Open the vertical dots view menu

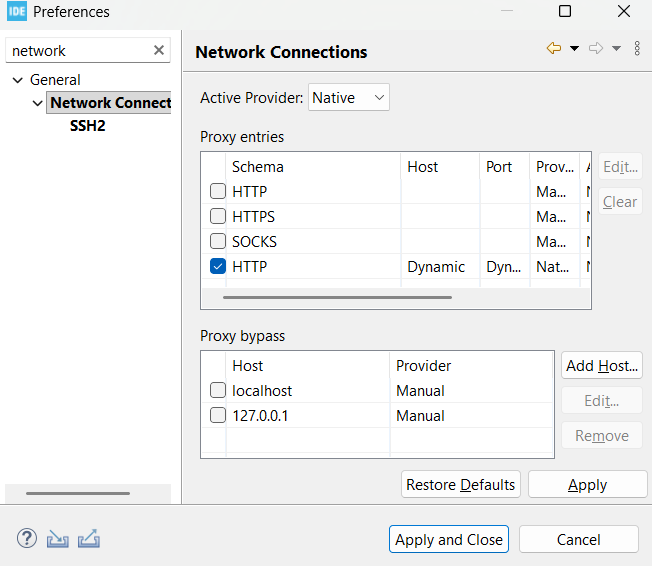pos(637,48)
